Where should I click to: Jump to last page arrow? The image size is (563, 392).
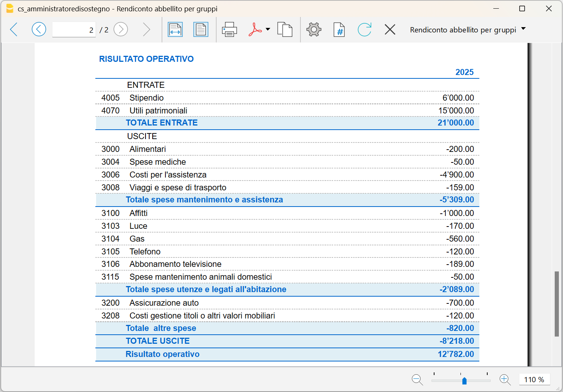pos(146,29)
